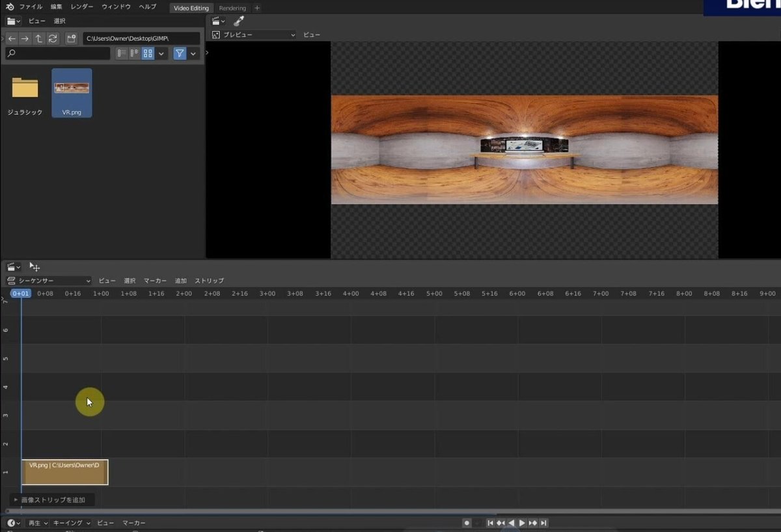The height and width of the screenshot is (532, 781).
Task: Select the VR.png file thumbnail
Action: point(72,93)
